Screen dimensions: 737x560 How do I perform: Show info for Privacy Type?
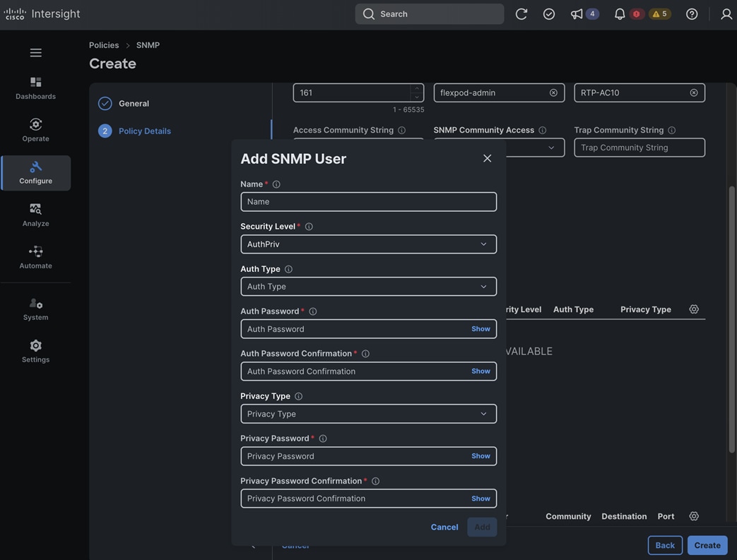pyautogui.click(x=298, y=396)
